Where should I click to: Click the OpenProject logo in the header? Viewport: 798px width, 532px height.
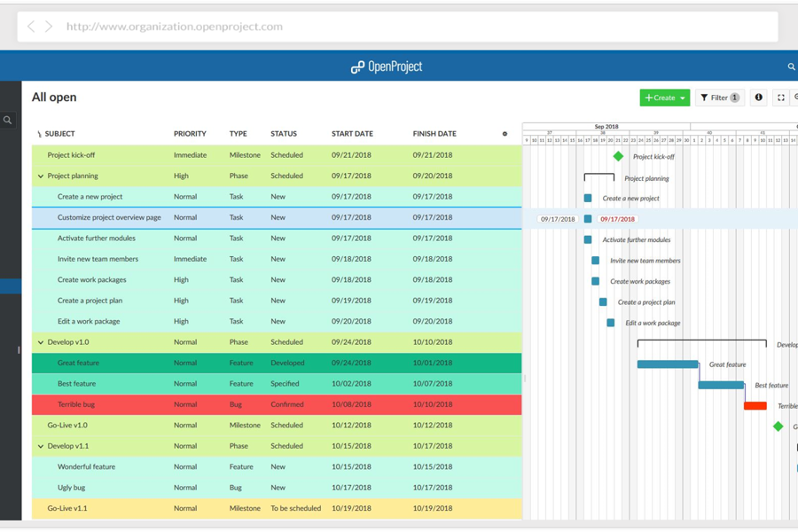click(x=387, y=66)
